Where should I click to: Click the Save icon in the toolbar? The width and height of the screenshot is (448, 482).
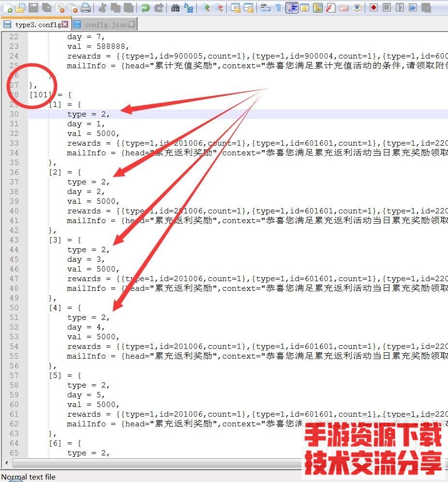coord(33,8)
